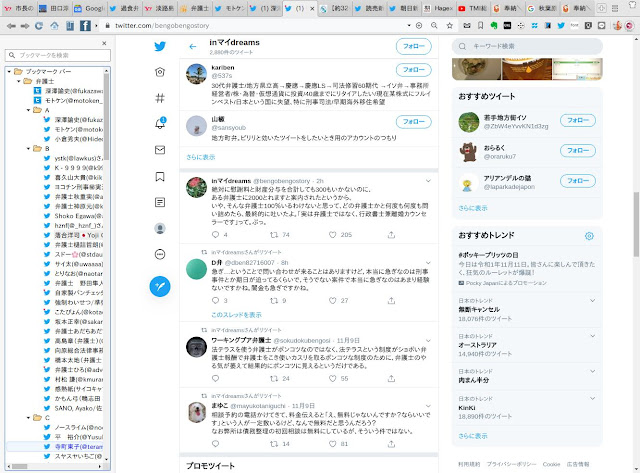
Task: Go back with the arrow beside inマイdreams
Action: (x=193, y=47)
